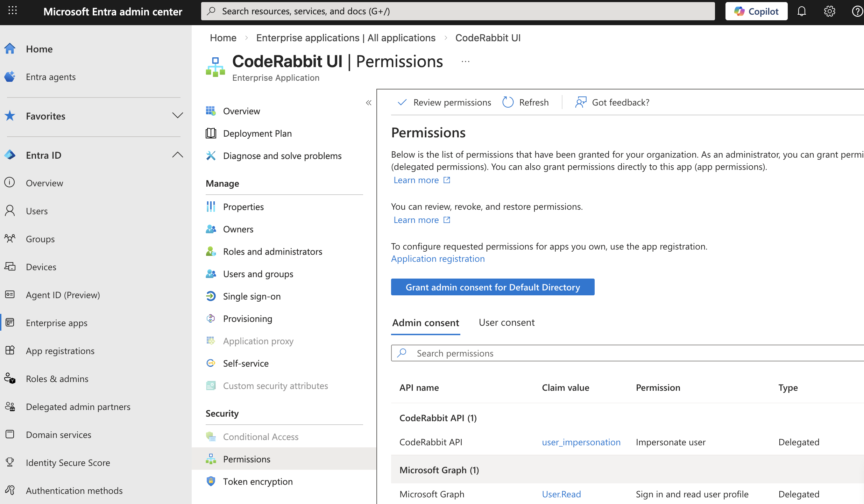This screenshot has width=864, height=504.
Task: Open the notifications bell
Action: tap(801, 11)
